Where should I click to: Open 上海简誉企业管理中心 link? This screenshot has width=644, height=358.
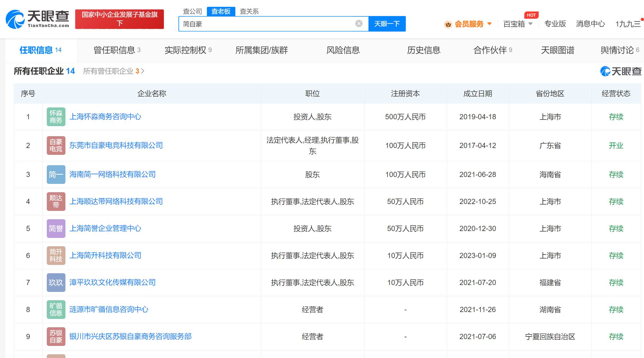105,228
